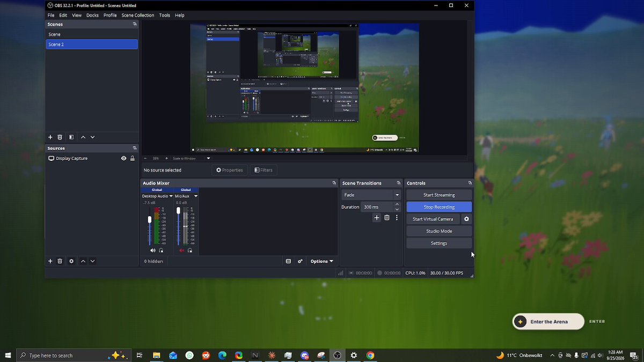Open source properties gear in Sources toolbar

coord(71,261)
